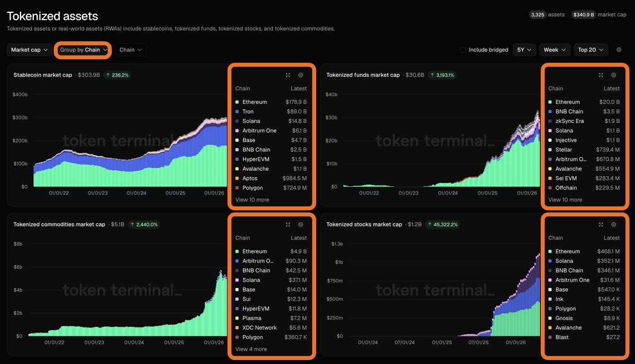Select Sui in Tokenized commodities legend
Image resolution: width=635 pixels, height=364 pixels.
[271, 299]
